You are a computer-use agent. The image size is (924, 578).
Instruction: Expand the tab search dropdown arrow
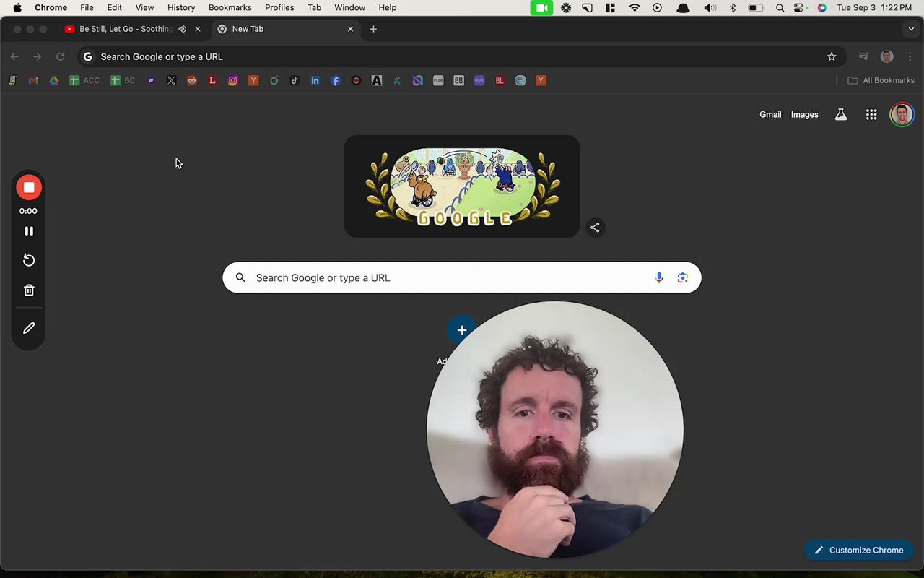tap(911, 29)
